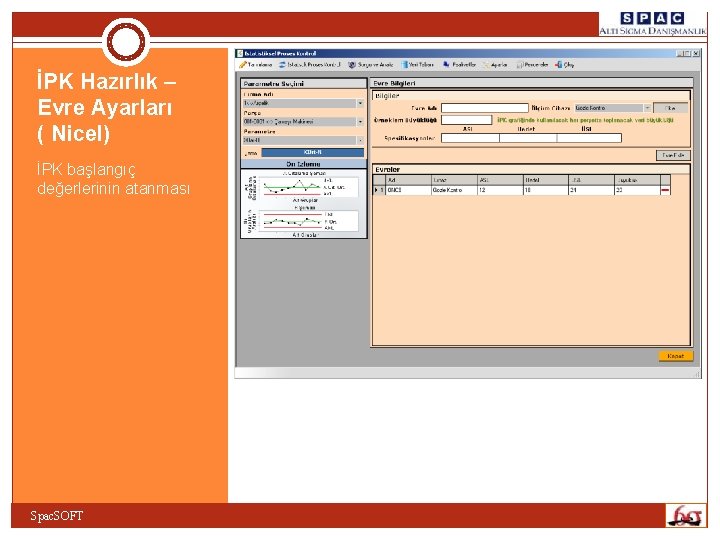The width and height of the screenshot is (720, 540).
Task: Click the Faaliyetler toolbar icon
Action: 446,65
